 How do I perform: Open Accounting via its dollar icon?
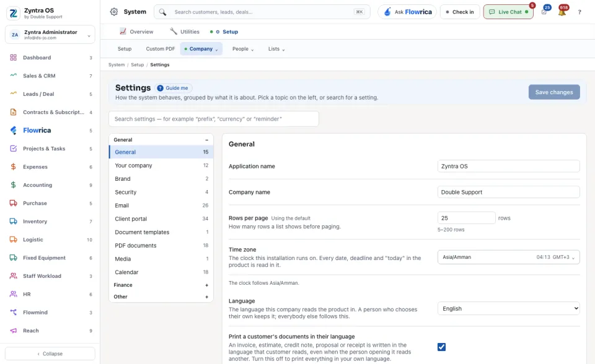point(13,185)
